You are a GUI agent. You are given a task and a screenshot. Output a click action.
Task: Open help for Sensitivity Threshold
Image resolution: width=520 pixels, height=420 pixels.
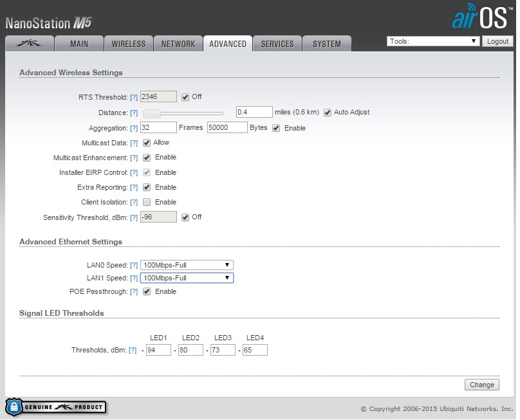point(134,217)
